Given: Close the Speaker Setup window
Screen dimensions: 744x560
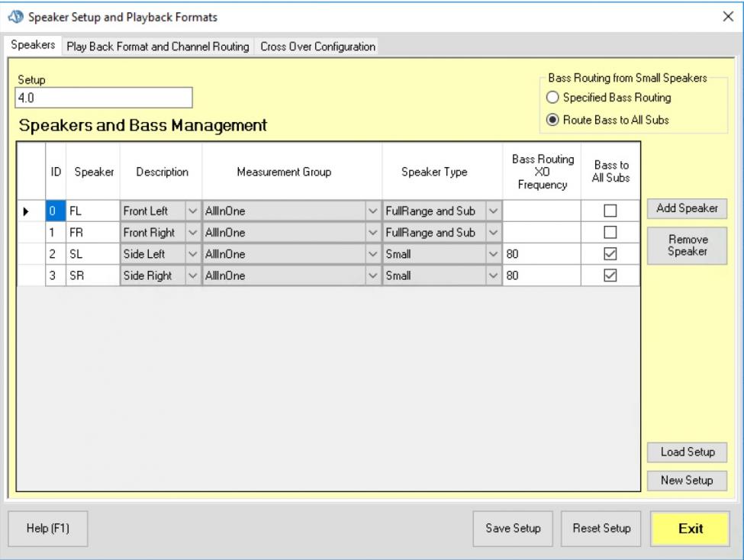Looking at the screenshot, I should point(727,17).
